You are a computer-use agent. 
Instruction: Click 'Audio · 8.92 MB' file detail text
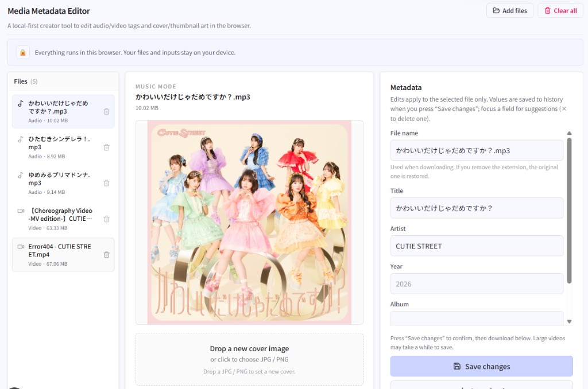47,156
